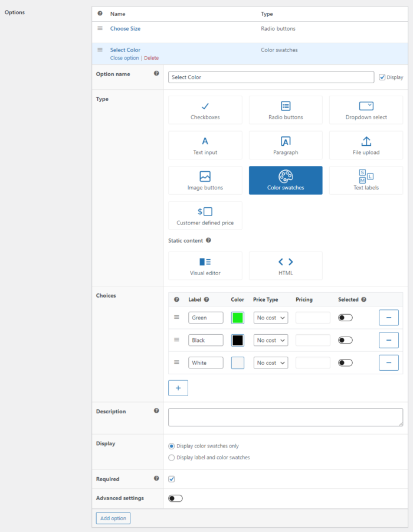The width and height of the screenshot is (413, 532).
Task: Click the Option name input field
Action: (x=271, y=77)
